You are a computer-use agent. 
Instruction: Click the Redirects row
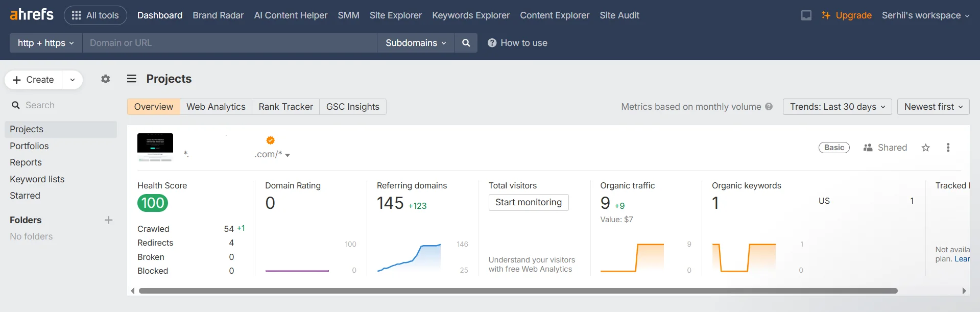click(186, 243)
